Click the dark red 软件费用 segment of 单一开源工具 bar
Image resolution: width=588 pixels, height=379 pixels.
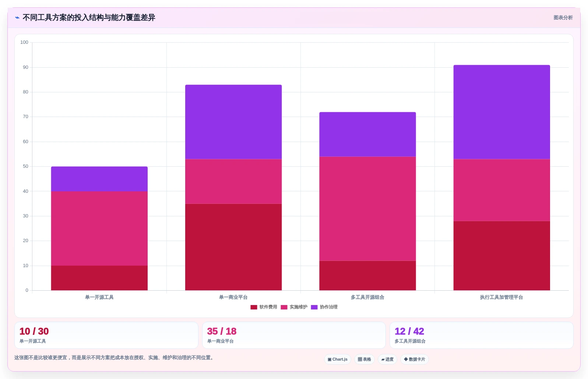point(99,278)
